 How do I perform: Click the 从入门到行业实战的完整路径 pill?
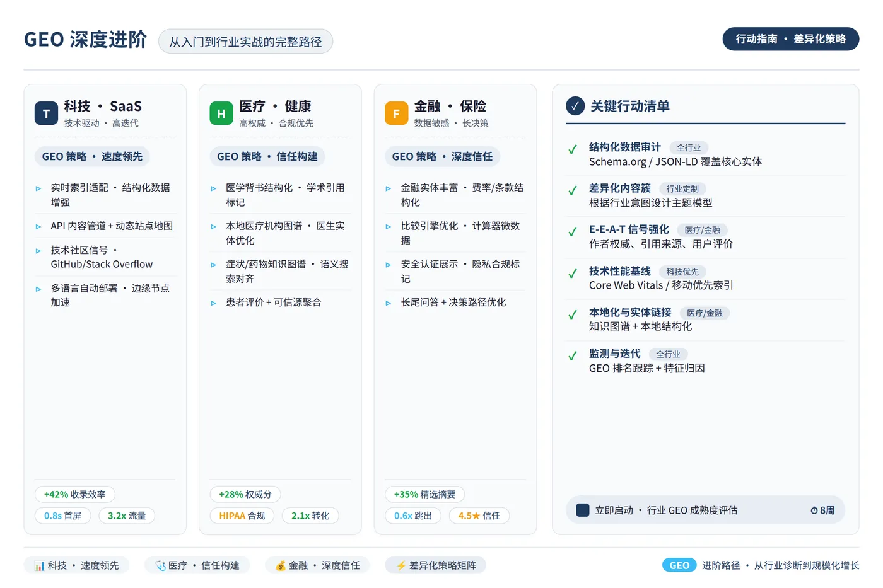245,42
